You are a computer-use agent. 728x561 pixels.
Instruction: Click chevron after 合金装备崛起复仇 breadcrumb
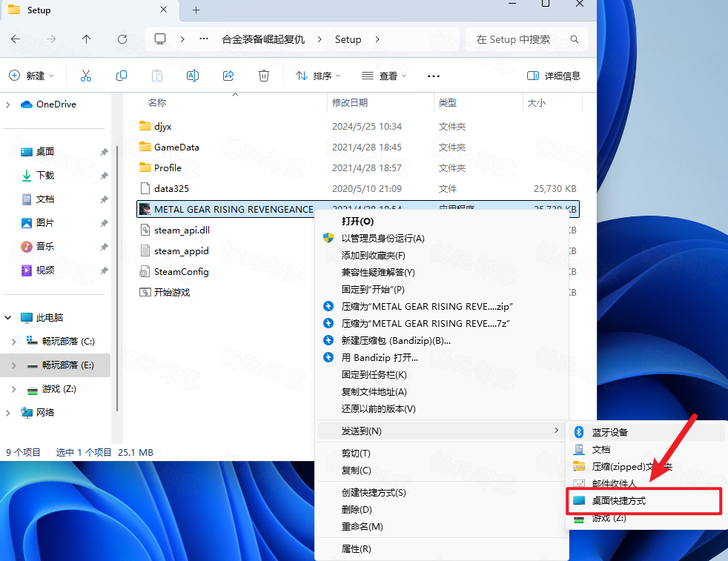(320, 39)
